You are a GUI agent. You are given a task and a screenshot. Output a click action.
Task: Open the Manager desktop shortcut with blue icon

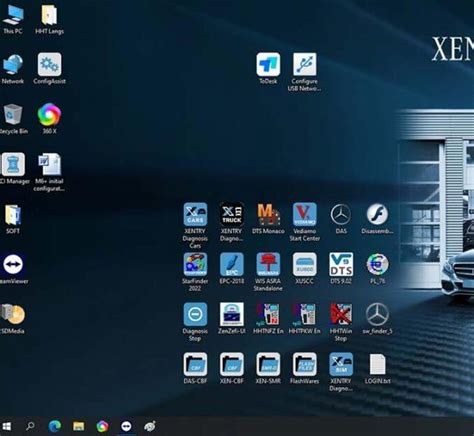point(13,169)
